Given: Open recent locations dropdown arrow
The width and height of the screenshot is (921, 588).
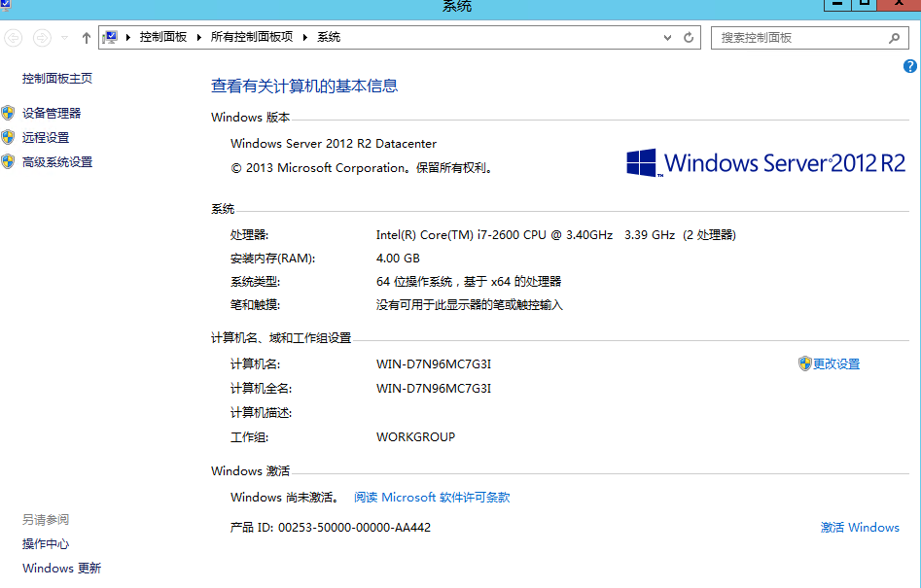Looking at the screenshot, I should (x=64, y=38).
